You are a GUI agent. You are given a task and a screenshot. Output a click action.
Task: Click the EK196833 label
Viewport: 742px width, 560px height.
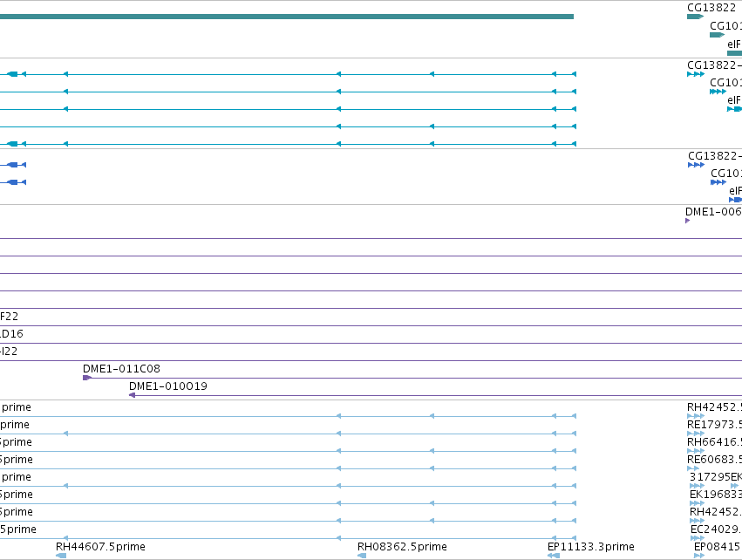[716, 495]
